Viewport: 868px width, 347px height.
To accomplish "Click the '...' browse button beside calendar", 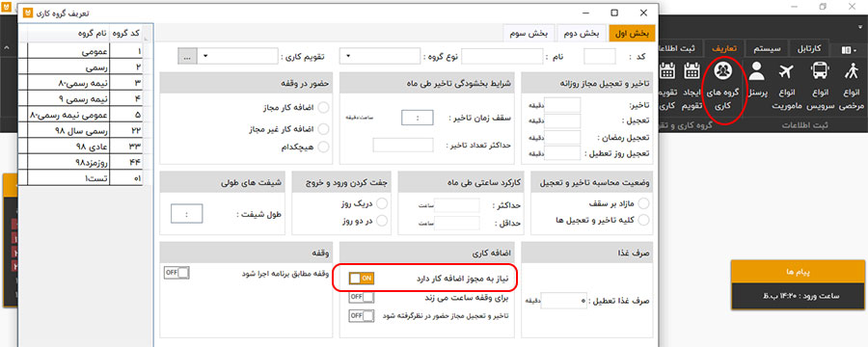I will click(x=187, y=57).
